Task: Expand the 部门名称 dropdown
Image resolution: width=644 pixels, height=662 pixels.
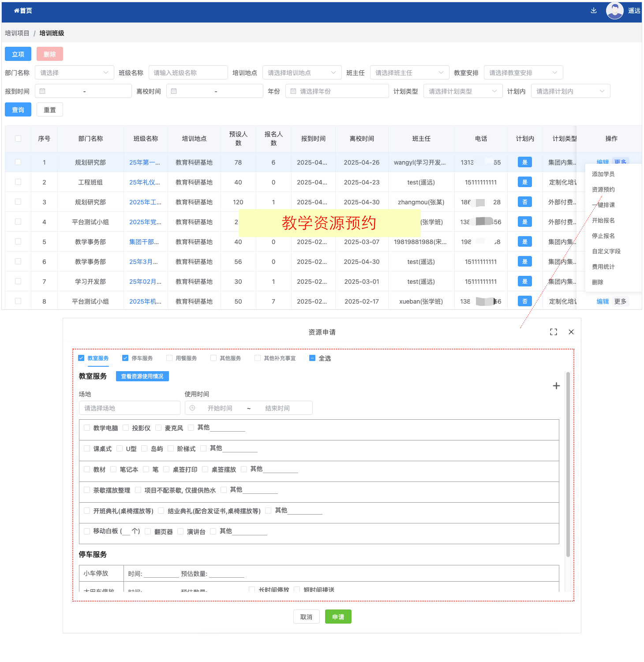Action: tap(74, 73)
